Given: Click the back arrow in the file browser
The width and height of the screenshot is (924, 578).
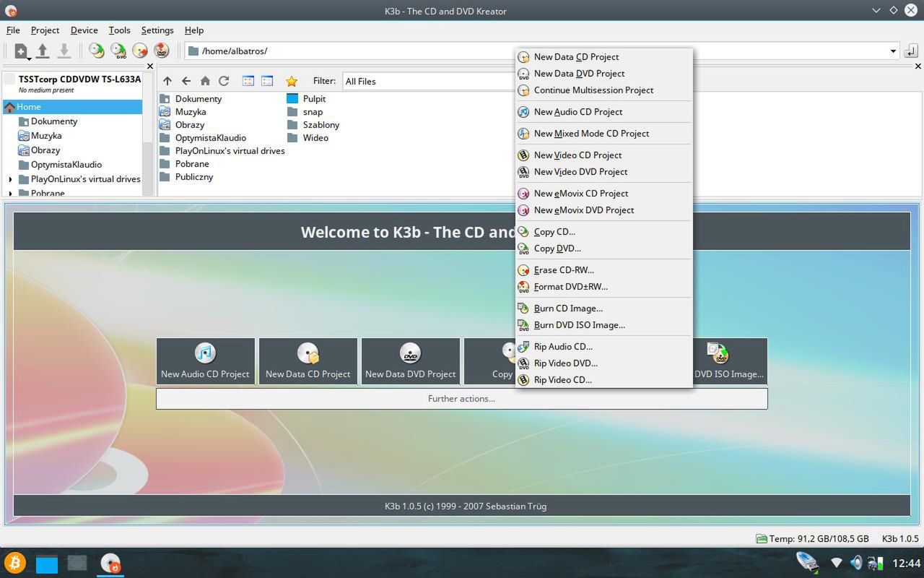Looking at the screenshot, I should [x=186, y=81].
